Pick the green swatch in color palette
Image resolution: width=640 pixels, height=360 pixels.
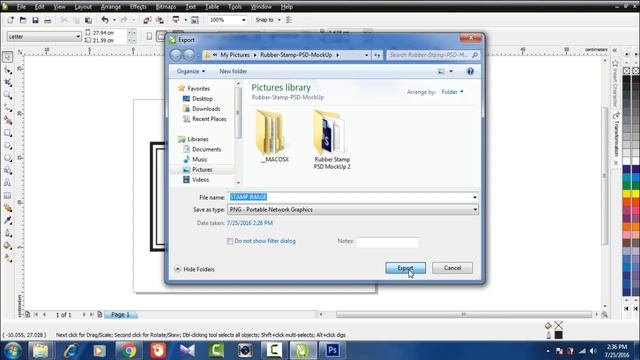point(627,186)
